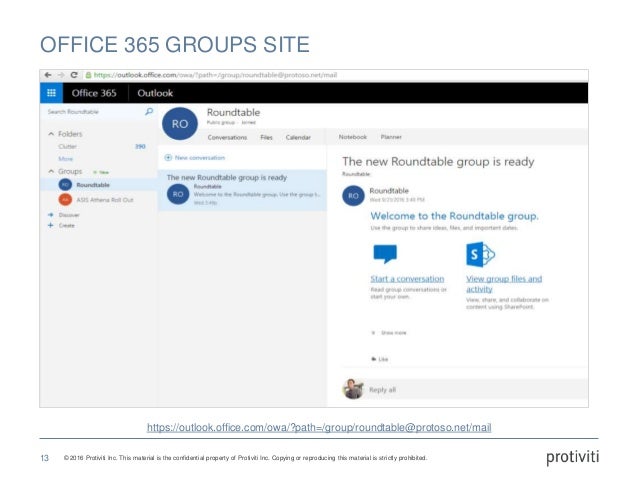
Task: Open the Office 365 app launcher grid
Action: pyautogui.click(x=51, y=93)
